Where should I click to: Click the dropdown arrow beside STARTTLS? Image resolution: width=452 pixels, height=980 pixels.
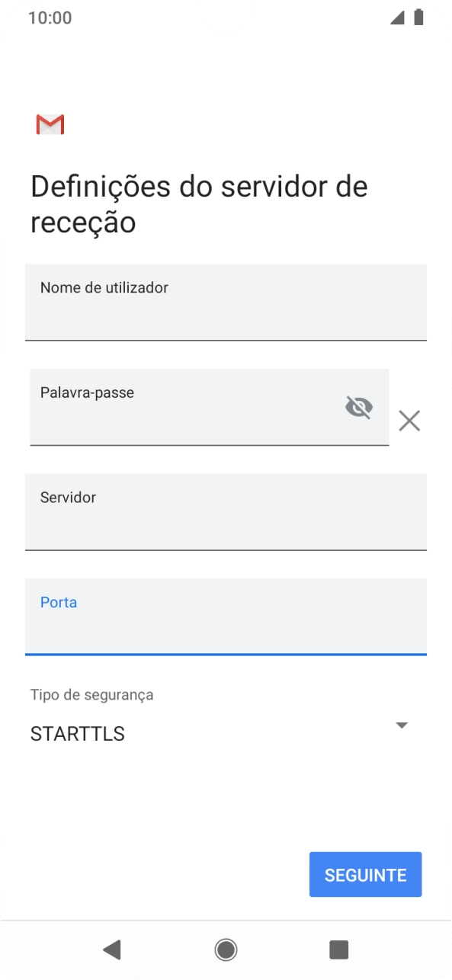[x=402, y=725]
